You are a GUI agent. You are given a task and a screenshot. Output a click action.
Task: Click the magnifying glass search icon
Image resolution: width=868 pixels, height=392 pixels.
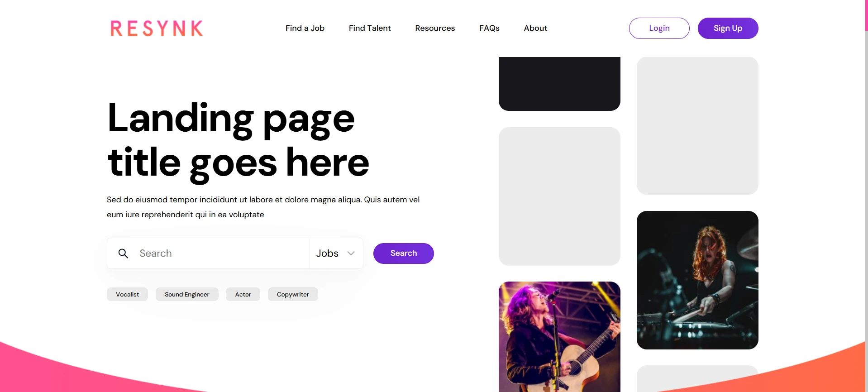point(123,253)
